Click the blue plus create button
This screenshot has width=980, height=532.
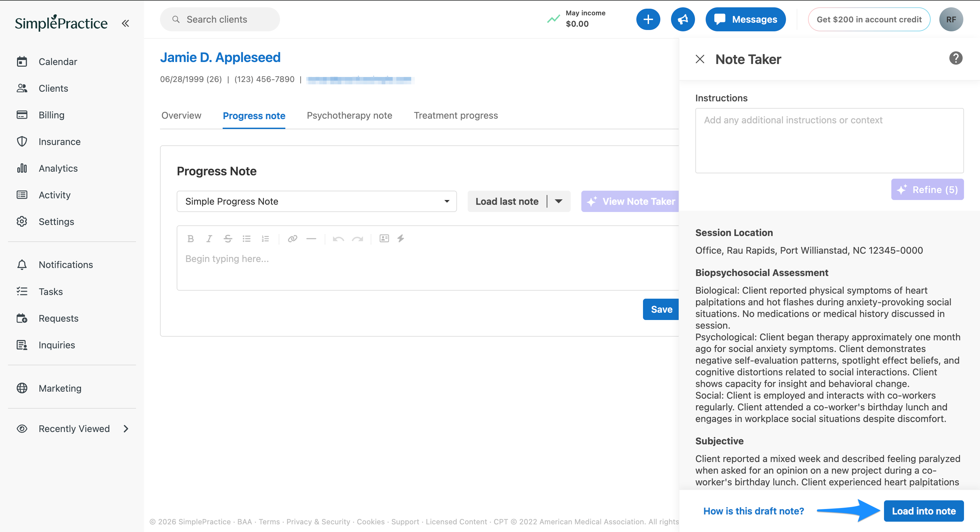point(648,19)
